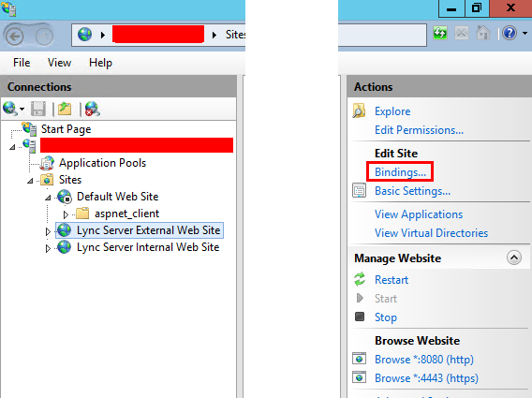This screenshot has width=532, height=398.
Task: Collapse the Default Web Site expander
Action: [48, 198]
